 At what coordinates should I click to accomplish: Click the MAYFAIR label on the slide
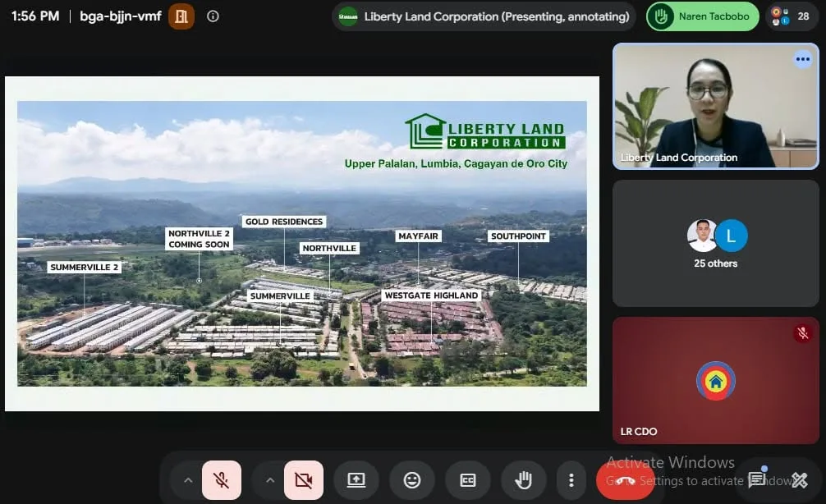[x=418, y=236]
